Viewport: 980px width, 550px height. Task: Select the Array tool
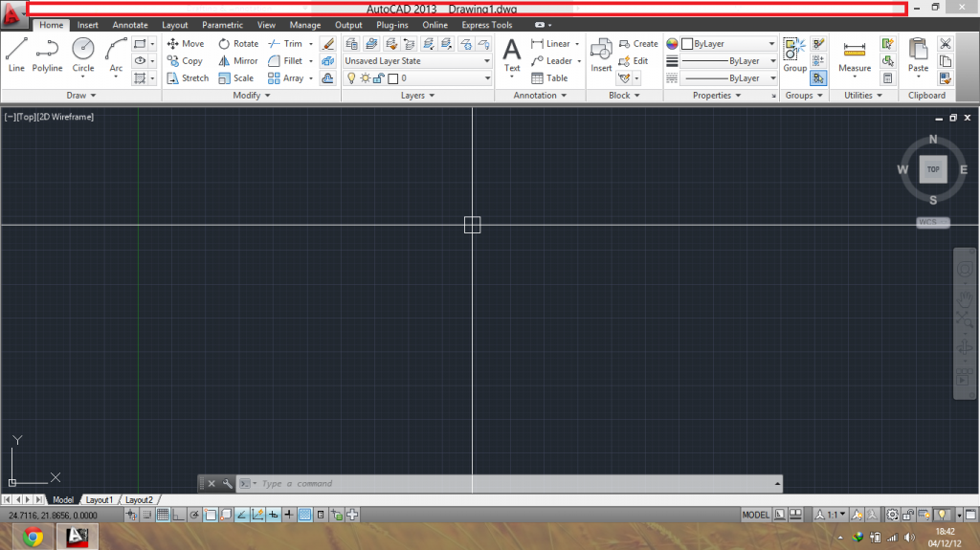pos(285,78)
